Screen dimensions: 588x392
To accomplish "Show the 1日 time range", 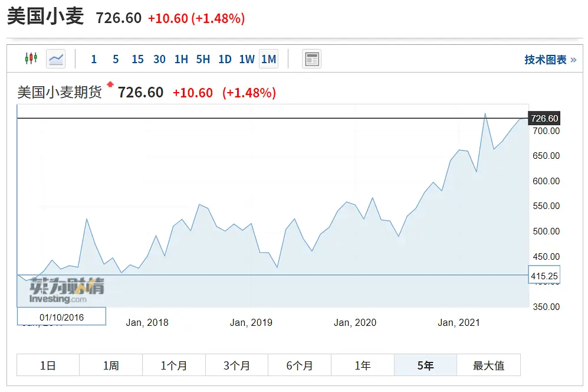I will coord(48,365).
